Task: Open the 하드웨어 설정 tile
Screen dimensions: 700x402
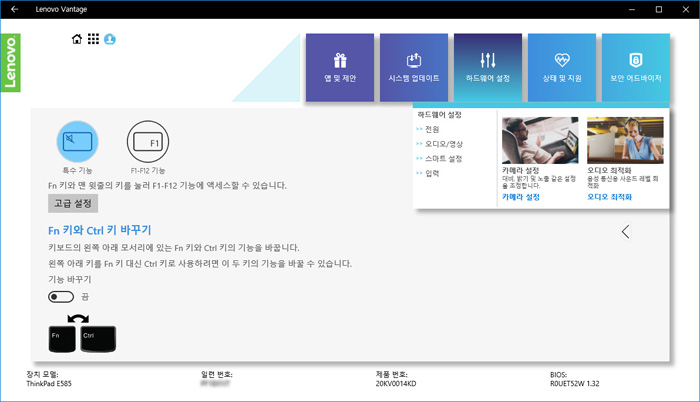Action: click(488, 67)
